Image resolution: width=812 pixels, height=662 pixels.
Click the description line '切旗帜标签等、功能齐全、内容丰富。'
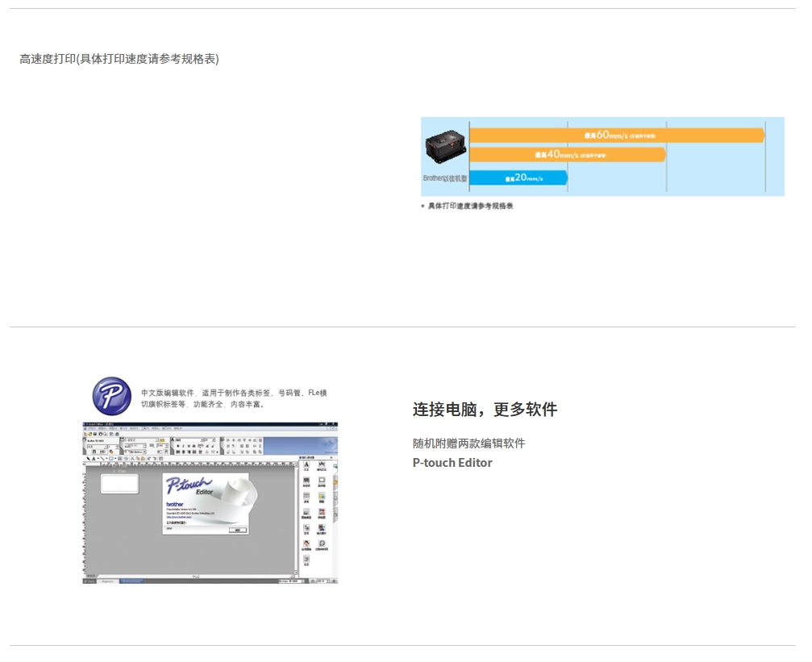203,404
